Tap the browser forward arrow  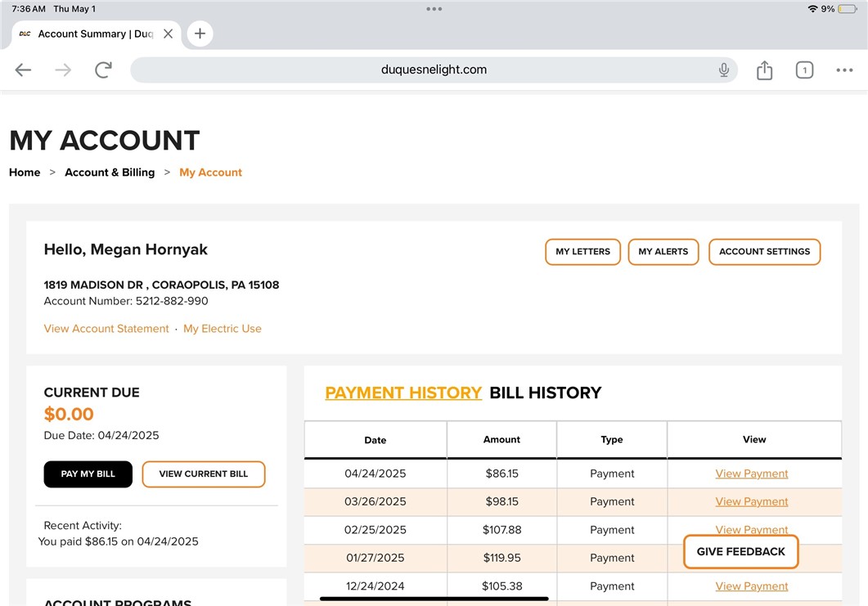click(63, 70)
